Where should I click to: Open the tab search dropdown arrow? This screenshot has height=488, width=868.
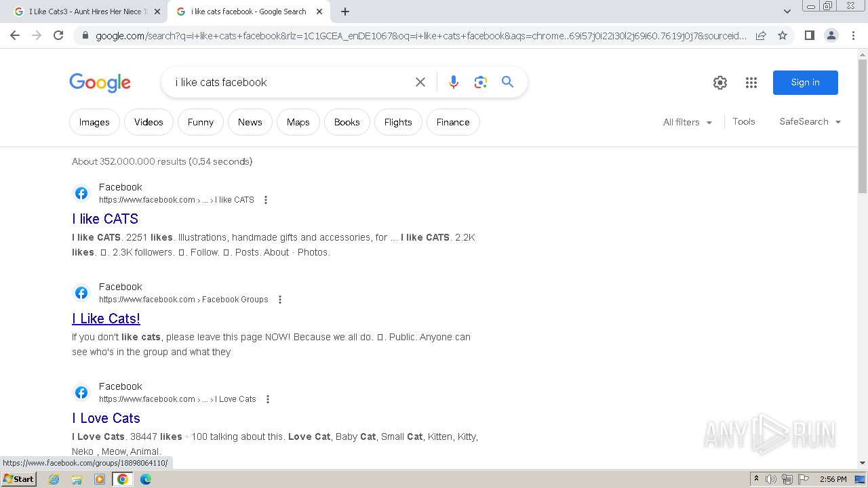(x=787, y=12)
